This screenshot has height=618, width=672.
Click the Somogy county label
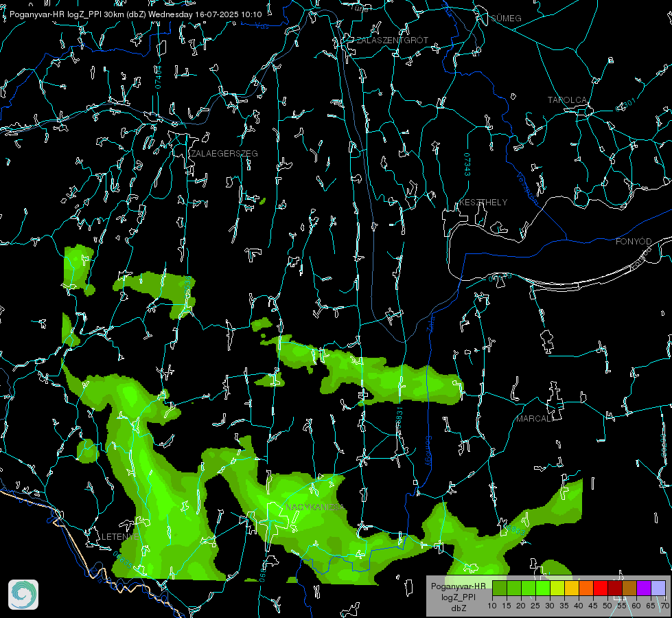428,451
